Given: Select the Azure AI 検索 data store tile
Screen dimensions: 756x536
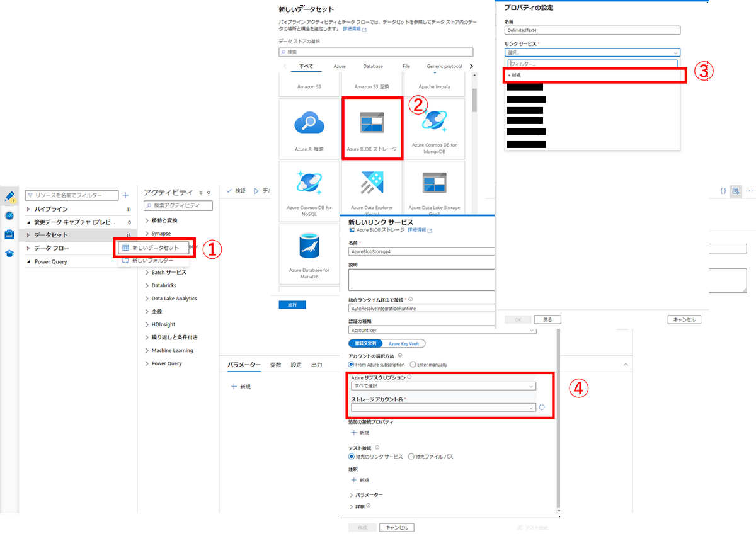Looking at the screenshot, I should 309,128.
